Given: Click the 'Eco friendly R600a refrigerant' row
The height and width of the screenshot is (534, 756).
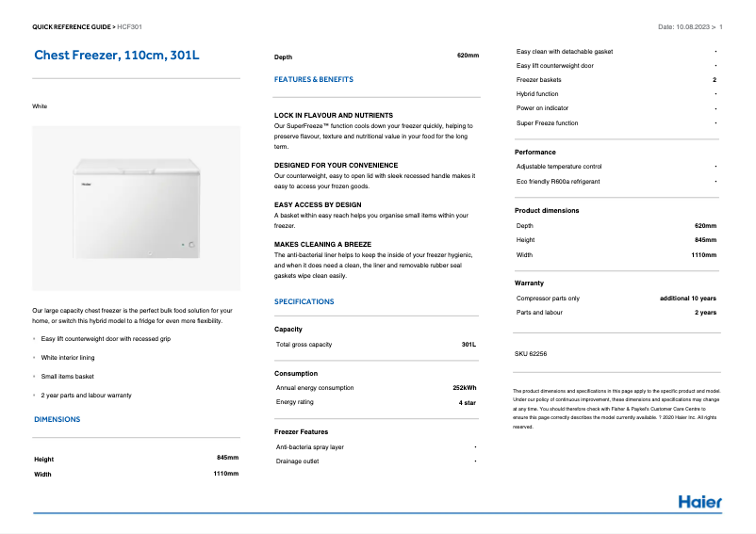Looking at the screenshot, I should pos(558,181).
